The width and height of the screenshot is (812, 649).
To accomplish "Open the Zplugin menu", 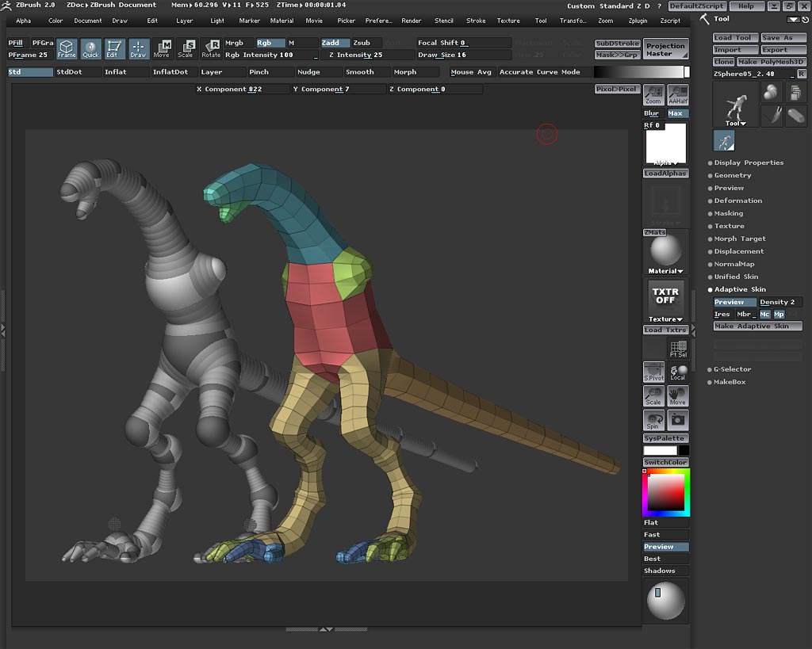I will [638, 21].
